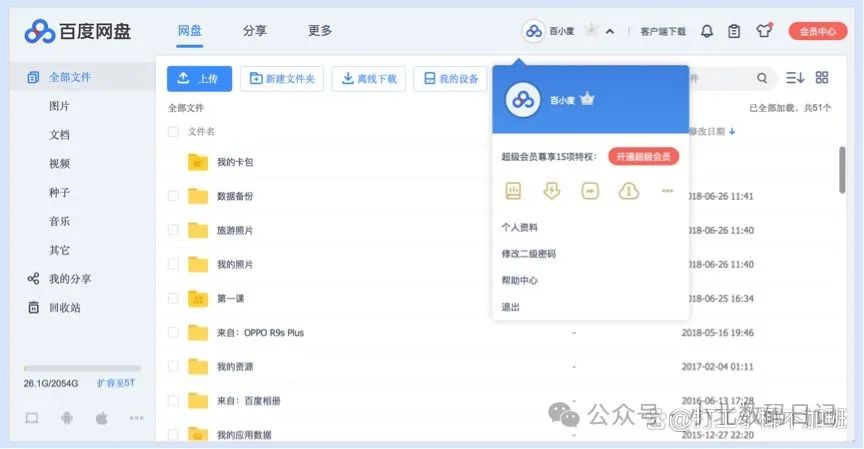This screenshot has width=864, height=449.
Task: Select 视频 in the sidebar
Action: [59, 164]
